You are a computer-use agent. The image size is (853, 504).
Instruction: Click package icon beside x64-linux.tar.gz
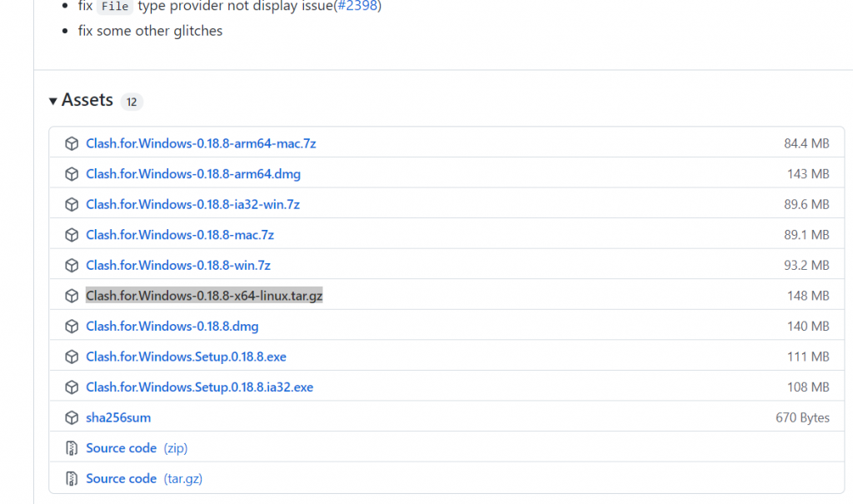point(72,296)
